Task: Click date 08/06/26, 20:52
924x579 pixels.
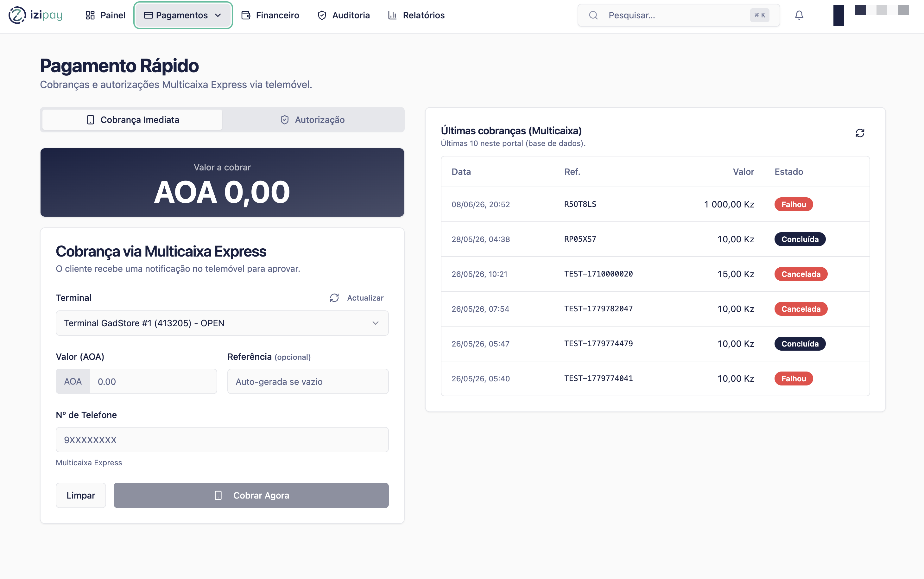Action: tap(481, 205)
